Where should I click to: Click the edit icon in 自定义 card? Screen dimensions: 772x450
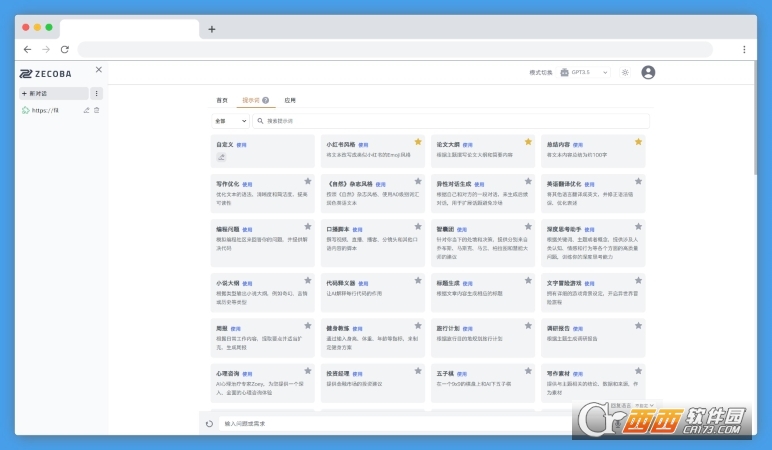point(221,157)
